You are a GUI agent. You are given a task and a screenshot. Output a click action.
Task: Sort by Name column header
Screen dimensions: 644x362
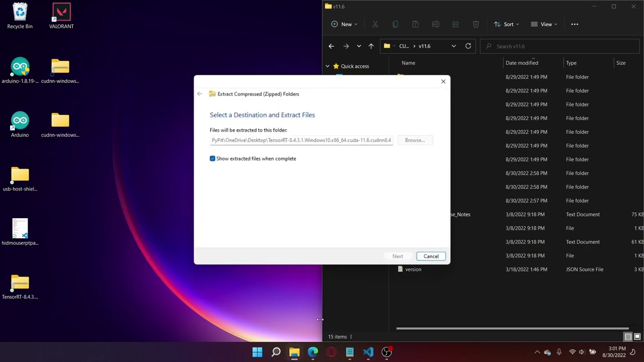point(409,63)
